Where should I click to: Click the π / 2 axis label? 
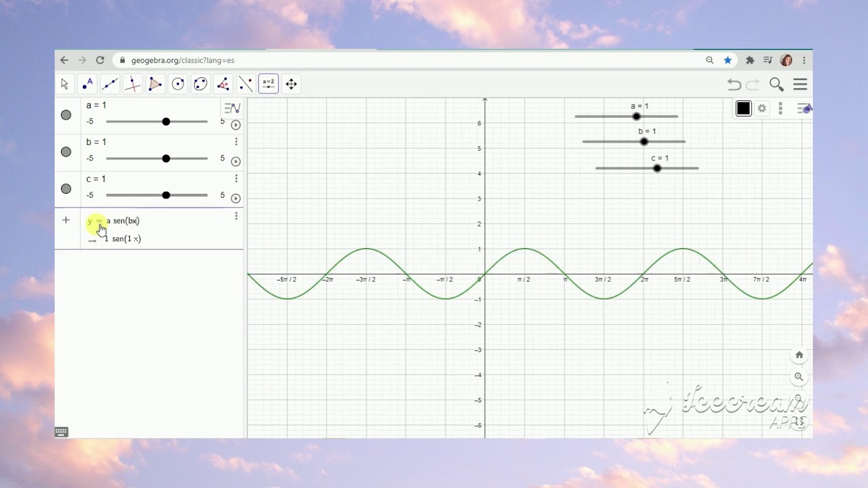[524, 279]
